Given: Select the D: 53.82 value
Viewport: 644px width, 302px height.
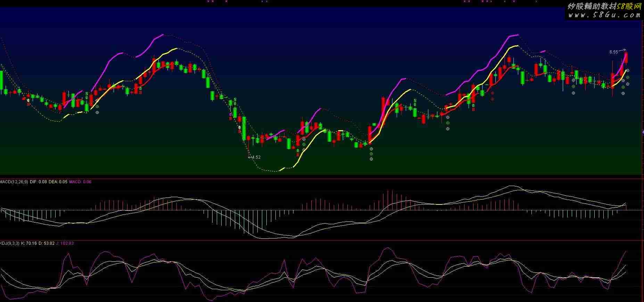Looking at the screenshot, I should point(47,243).
